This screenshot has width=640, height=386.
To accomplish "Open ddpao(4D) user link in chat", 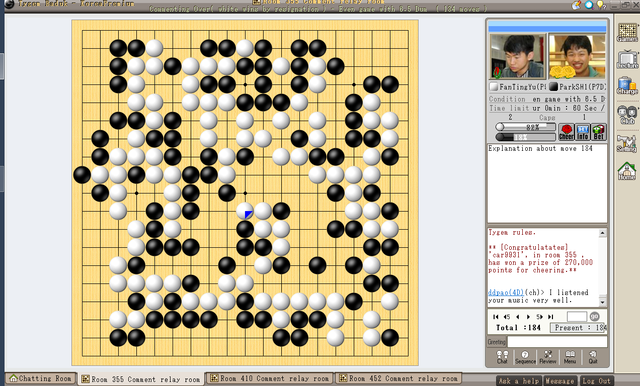I will [506, 293].
